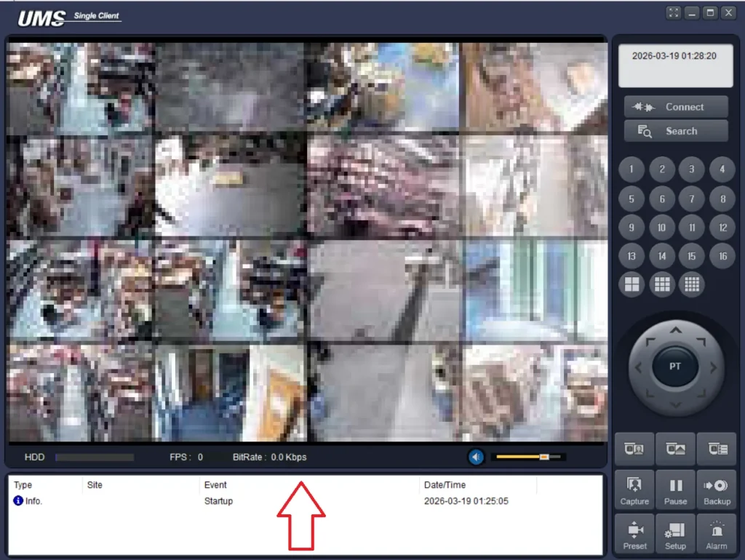Viewport: 745px width, 560px height.
Task: Enter full screen mode
Action: click(674, 13)
